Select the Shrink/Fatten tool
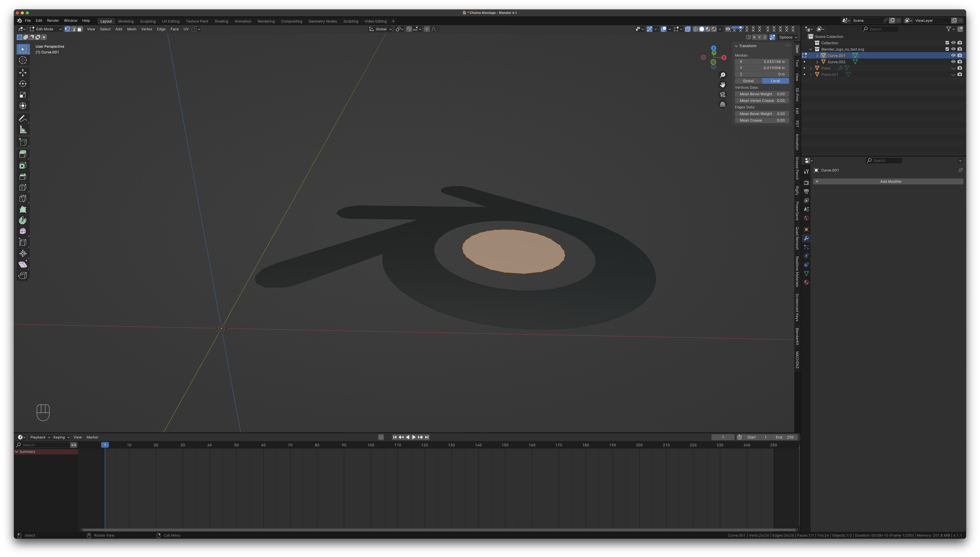This screenshot has width=980, height=557. point(23,254)
